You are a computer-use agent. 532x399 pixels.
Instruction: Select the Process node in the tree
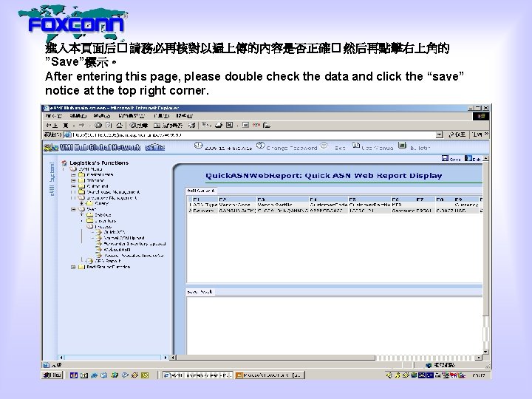(x=103, y=226)
